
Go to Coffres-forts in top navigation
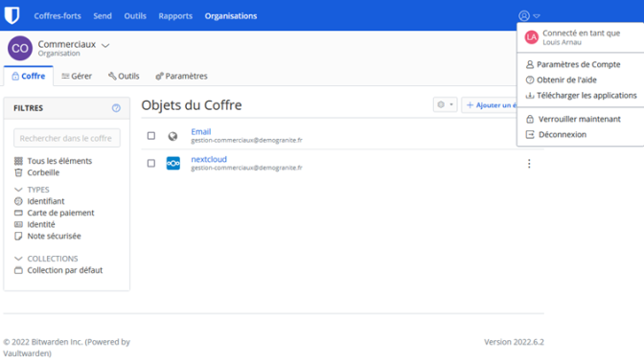57,16
